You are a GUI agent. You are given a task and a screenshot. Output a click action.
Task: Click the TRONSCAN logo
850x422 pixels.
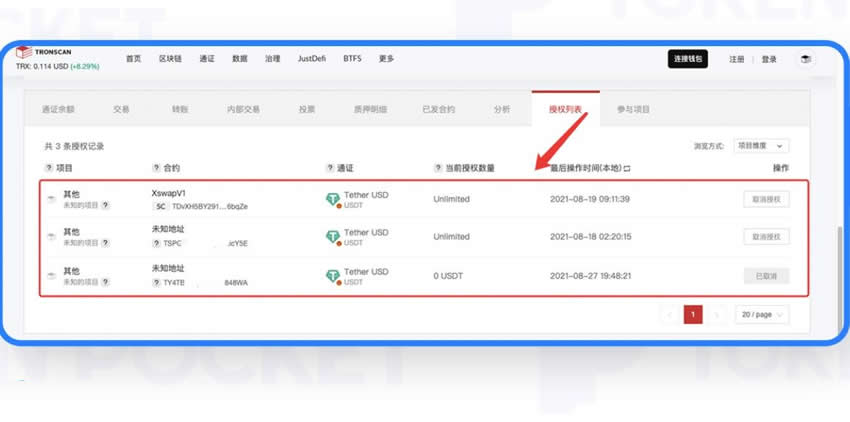pyautogui.click(x=42, y=52)
